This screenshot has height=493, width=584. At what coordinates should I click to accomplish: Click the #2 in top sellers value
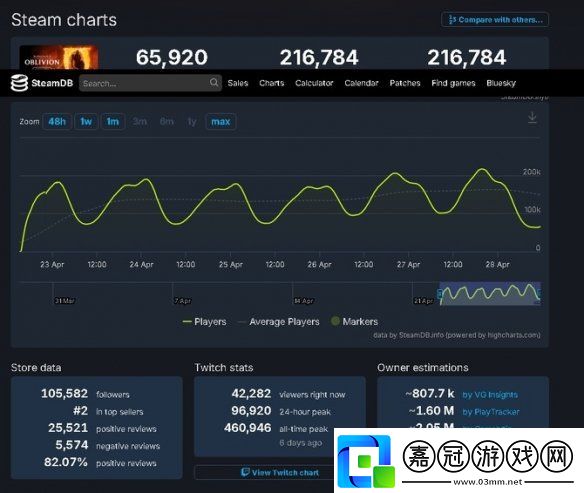click(x=80, y=411)
